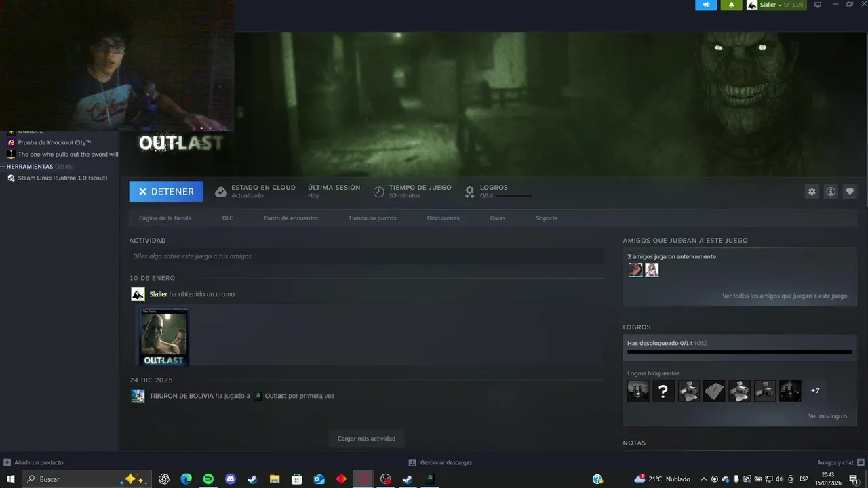Click second friend avatar who played
The image size is (868, 488).
[652, 270]
